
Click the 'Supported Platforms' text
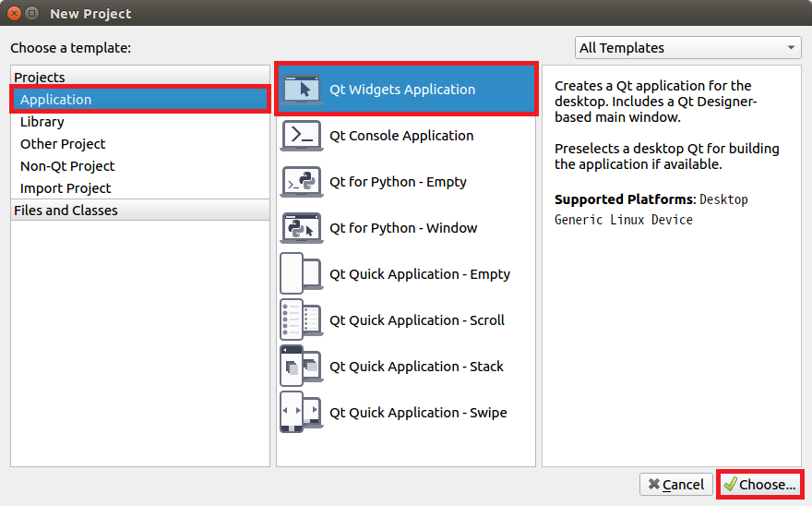coord(624,199)
